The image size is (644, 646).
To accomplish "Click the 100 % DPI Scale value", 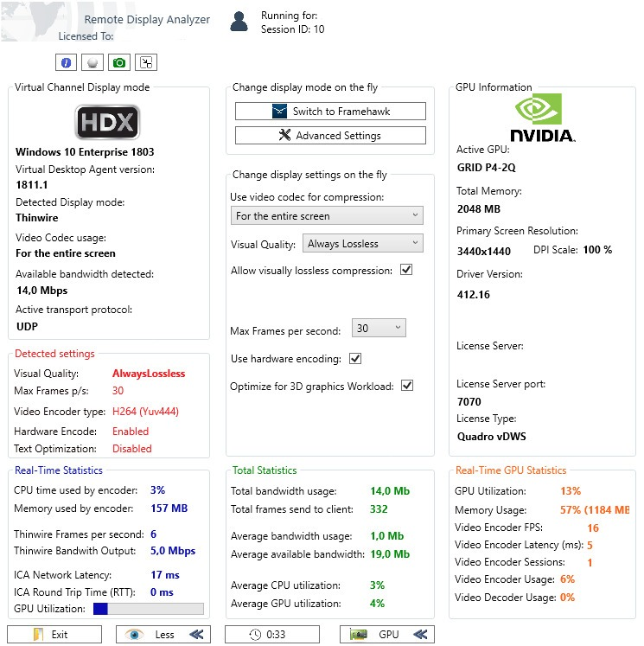I will [597, 250].
